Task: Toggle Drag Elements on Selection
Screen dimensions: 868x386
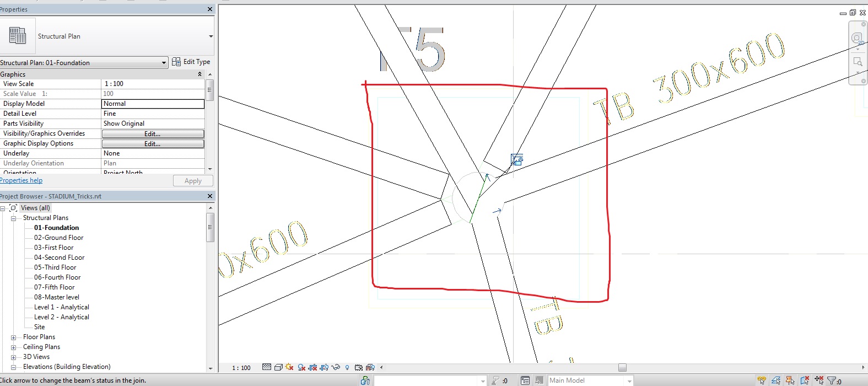Action: [819, 380]
